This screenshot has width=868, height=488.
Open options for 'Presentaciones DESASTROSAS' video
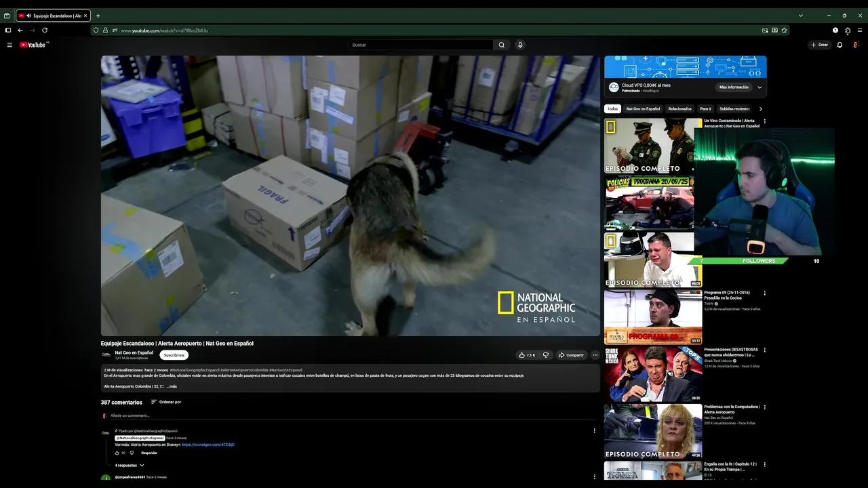pyautogui.click(x=764, y=350)
